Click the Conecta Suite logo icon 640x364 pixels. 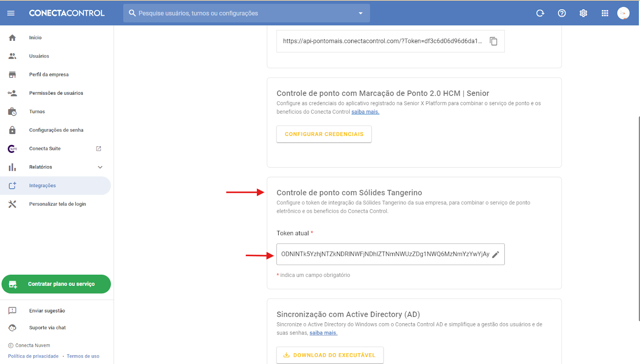click(12, 149)
